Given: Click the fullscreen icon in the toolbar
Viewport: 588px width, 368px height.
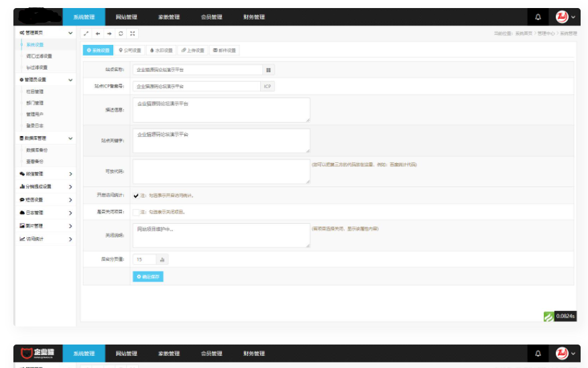Looking at the screenshot, I should coord(132,33).
